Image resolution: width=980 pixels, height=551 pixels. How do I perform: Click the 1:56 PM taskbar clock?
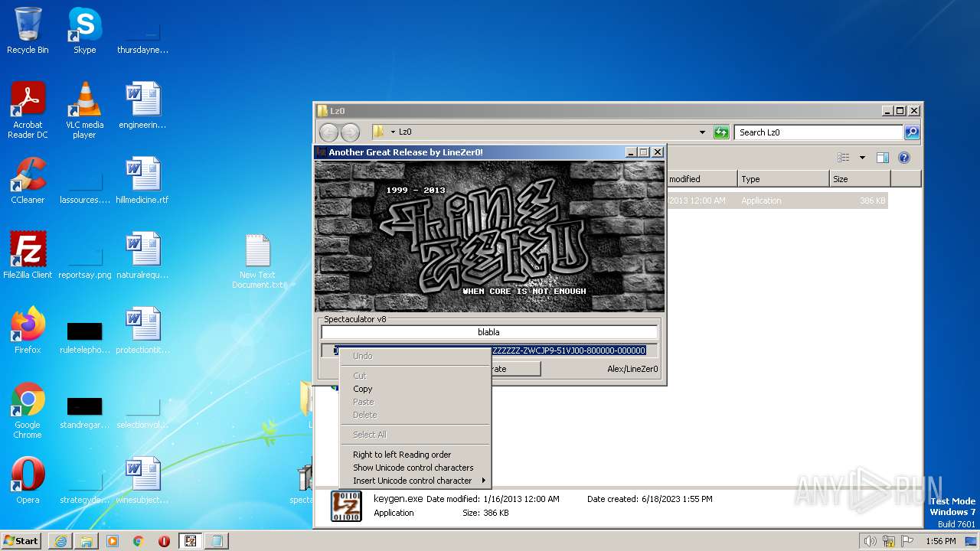[x=941, y=541]
